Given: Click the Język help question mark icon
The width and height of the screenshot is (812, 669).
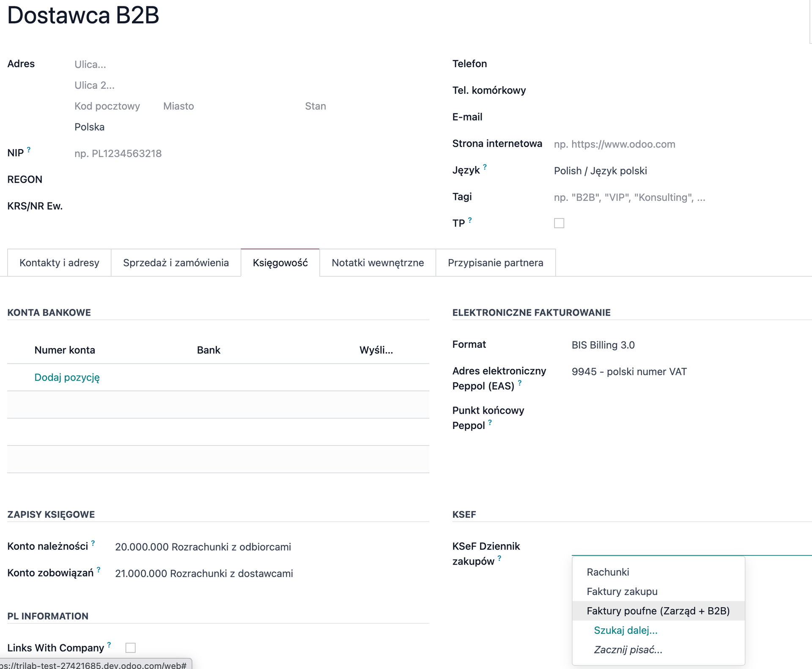Looking at the screenshot, I should pyautogui.click(x=485, y=167).
